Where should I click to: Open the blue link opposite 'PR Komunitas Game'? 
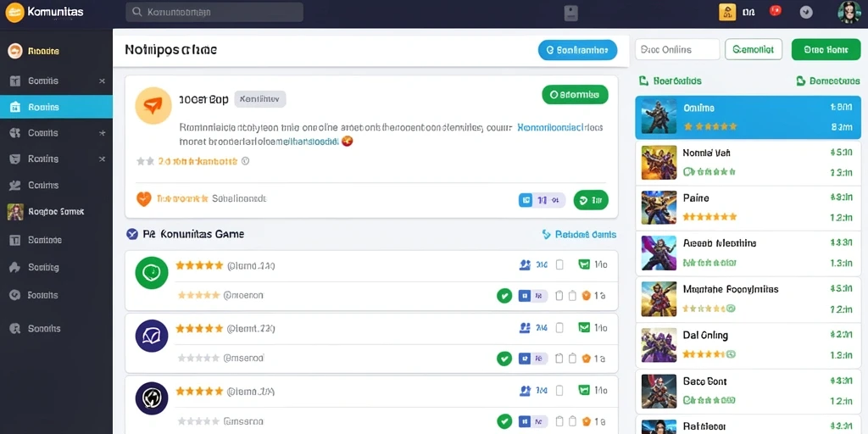point(579,235)
